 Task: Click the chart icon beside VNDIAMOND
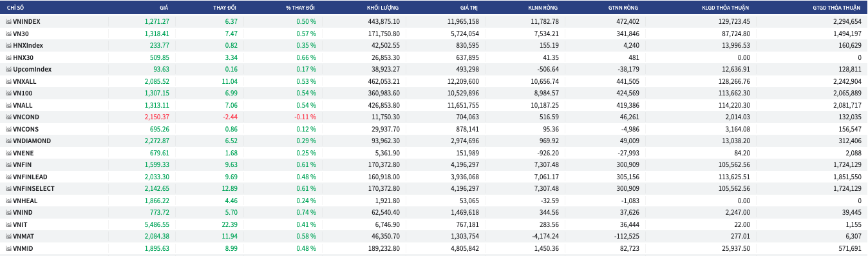click(8, 141)
